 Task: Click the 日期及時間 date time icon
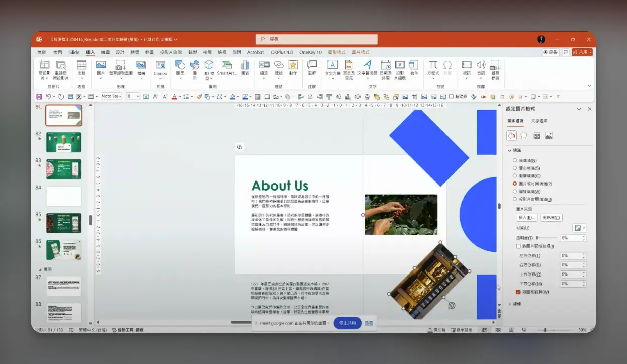[385, 65]
